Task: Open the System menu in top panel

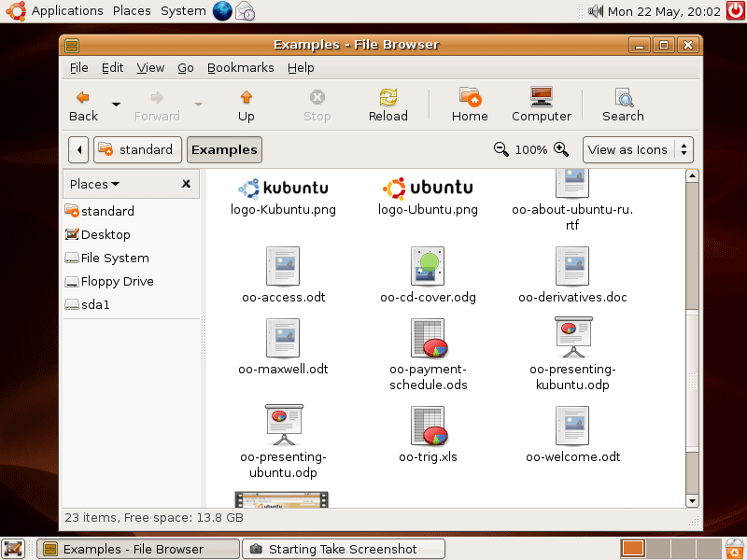Action: [x=182, y=11]
